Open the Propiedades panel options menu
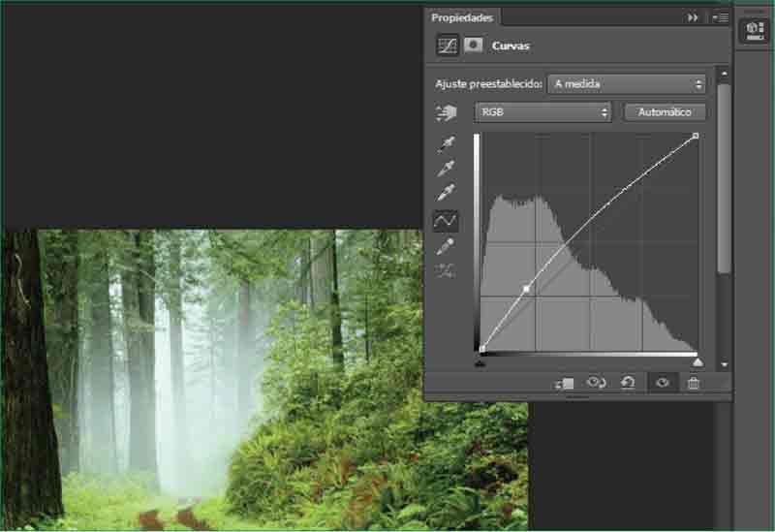Image resolution: width=775 pixels, height=532 pixels. [x=720, y=17]
